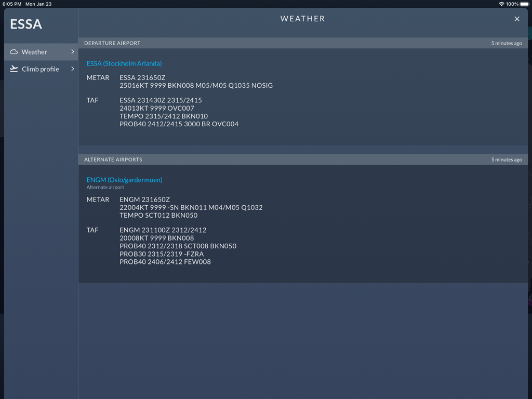Click the Alternate Airports section timestamp
This screenshot has height=399, width=532.
pyautogui.click(x=507, y=159)
